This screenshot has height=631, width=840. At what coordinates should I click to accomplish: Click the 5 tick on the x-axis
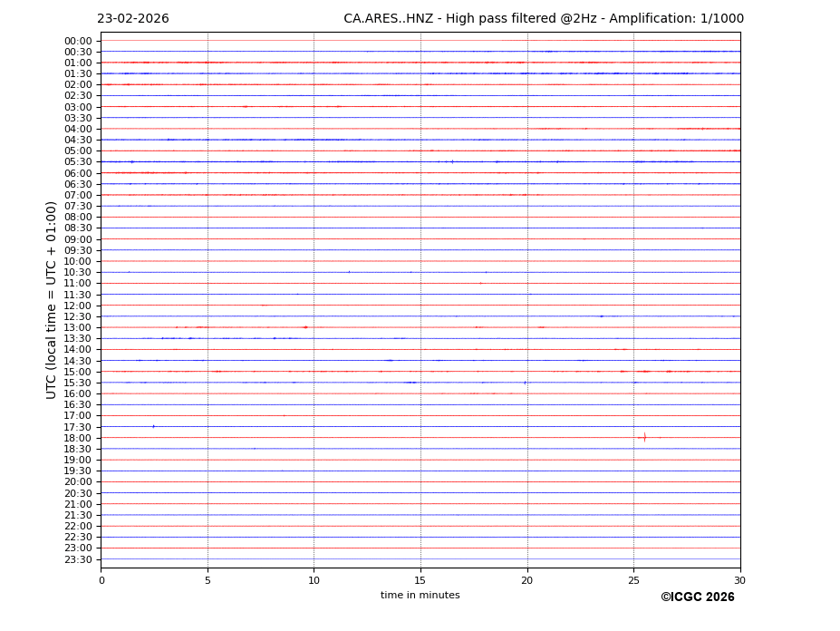208,580
